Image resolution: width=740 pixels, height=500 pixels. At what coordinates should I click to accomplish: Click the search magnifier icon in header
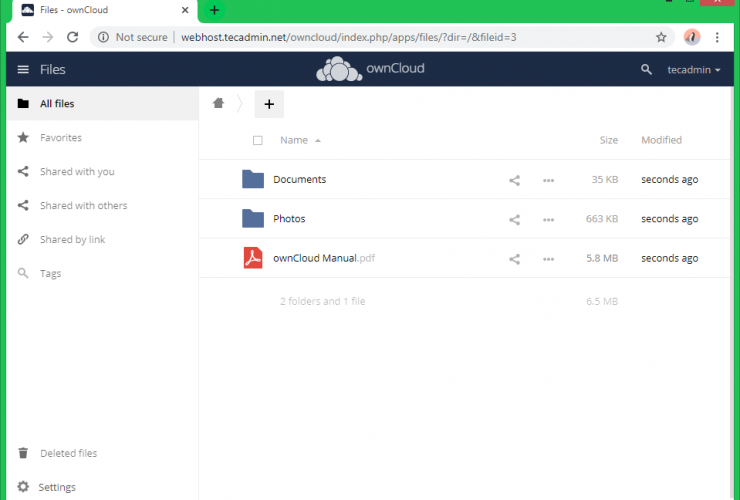click(x=646, y=70)
